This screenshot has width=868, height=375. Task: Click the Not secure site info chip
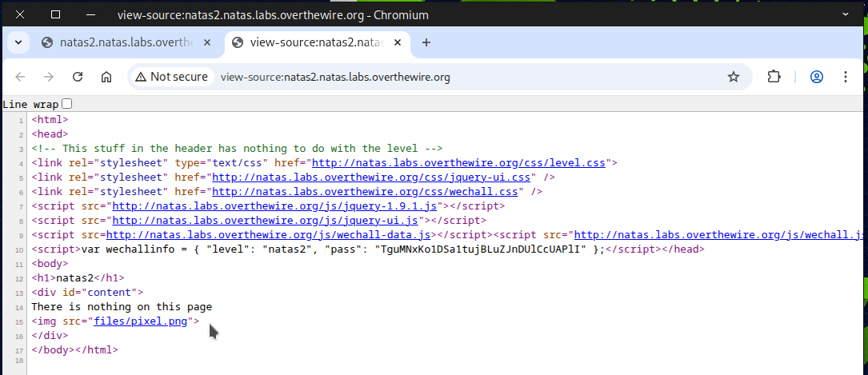coord(172,77)
